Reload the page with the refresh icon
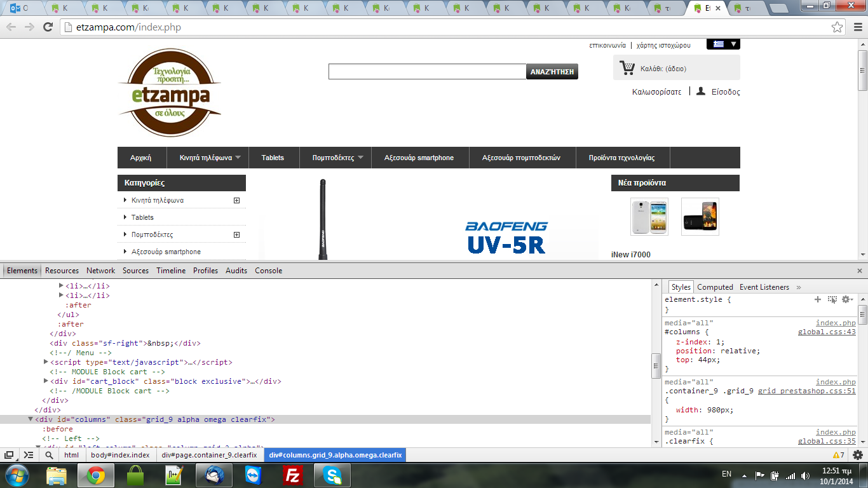The image size is (868, 488). (48, 27)
